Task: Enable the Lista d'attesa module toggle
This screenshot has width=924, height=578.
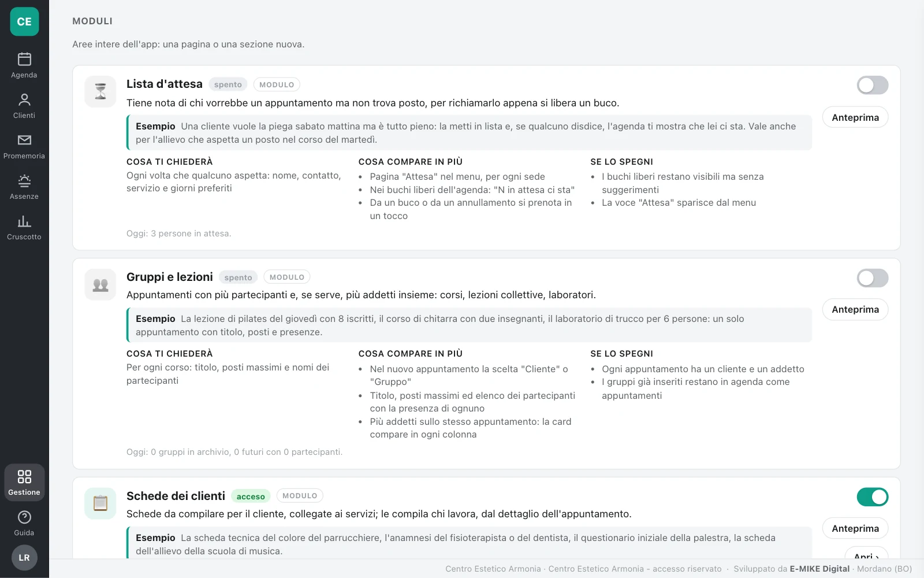Action: 872,86
